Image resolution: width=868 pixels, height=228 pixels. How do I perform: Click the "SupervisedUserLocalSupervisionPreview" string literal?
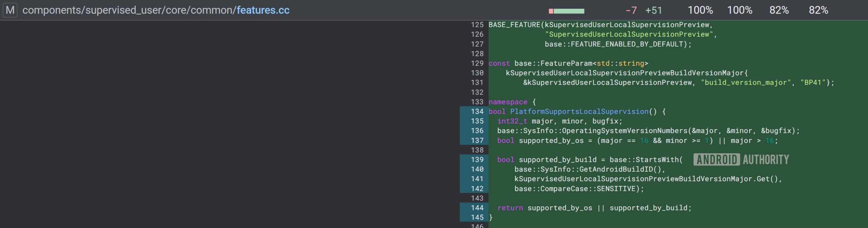(x=629, y=34)
